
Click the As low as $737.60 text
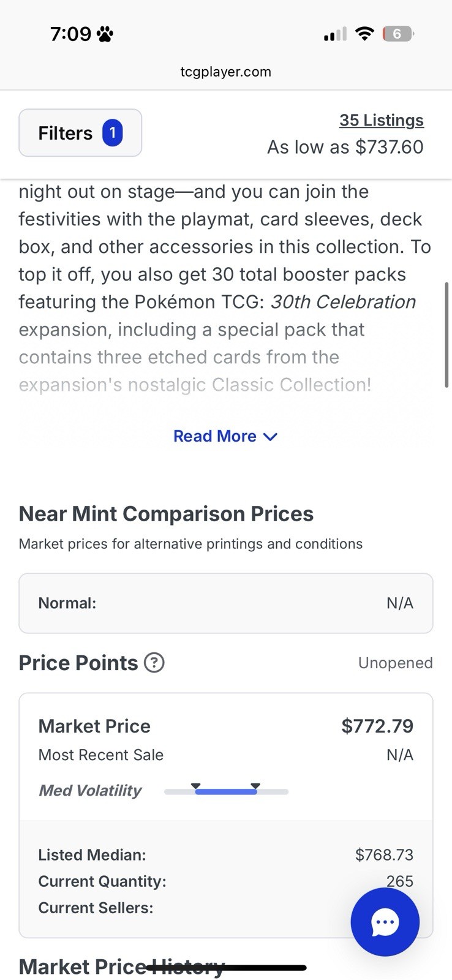(x=345, y=147)
